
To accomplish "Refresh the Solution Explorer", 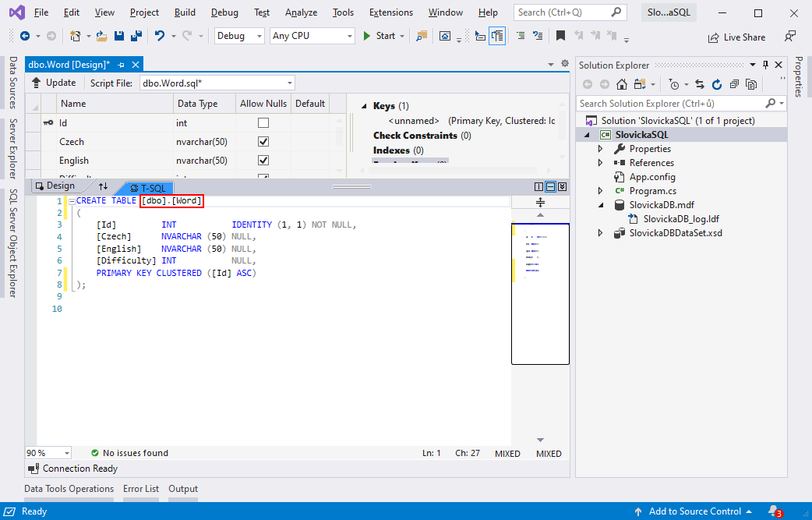I will click(717, 84).
